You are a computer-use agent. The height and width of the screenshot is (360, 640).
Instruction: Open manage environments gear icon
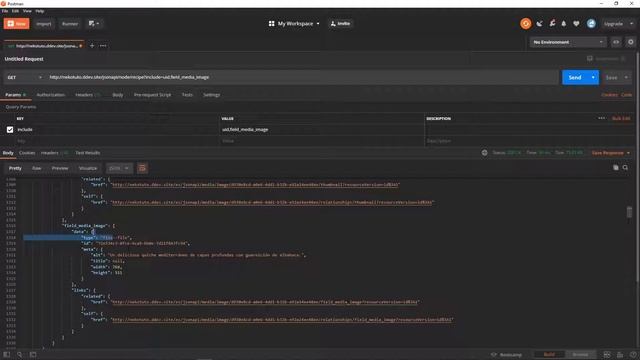(631, 42)
